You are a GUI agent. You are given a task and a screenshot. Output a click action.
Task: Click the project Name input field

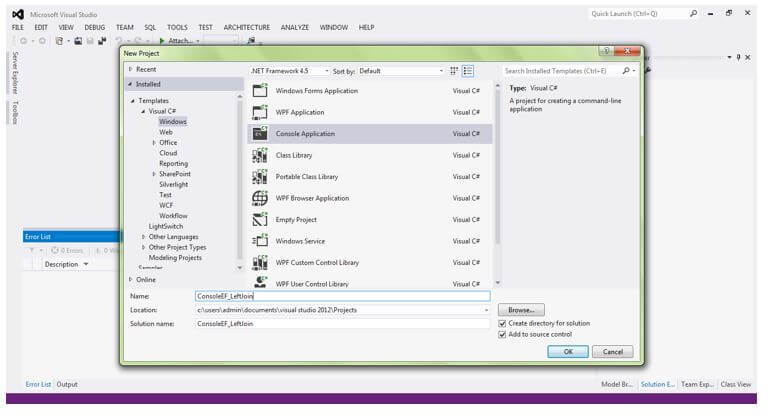click(x=343, y=296)
